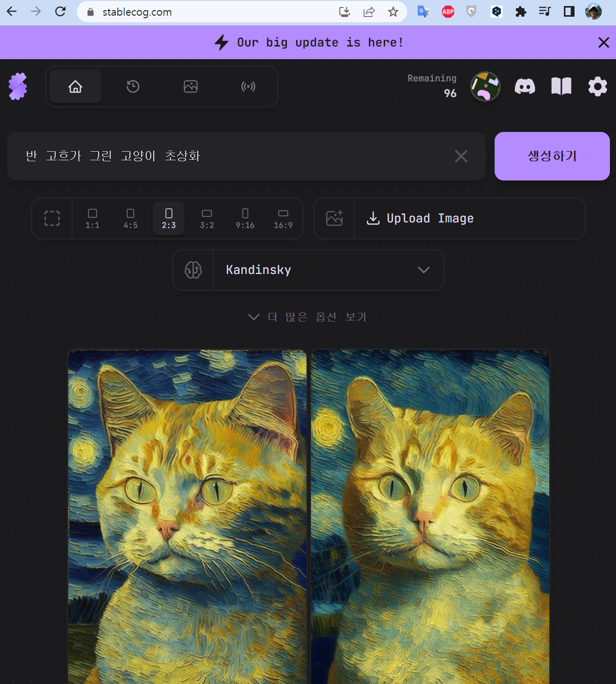Close the 'Our big update is here!' banner
This screenshot has width=616, height=684.
[x=604, y=42]
